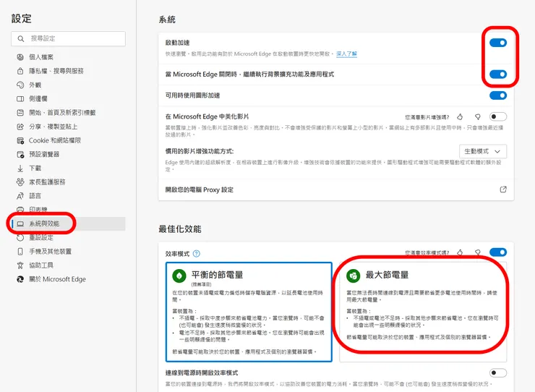Open 隱私權、搜尋與服務 settings page
Viewport: 535px width, 392px height.
(x=56, y=71)
